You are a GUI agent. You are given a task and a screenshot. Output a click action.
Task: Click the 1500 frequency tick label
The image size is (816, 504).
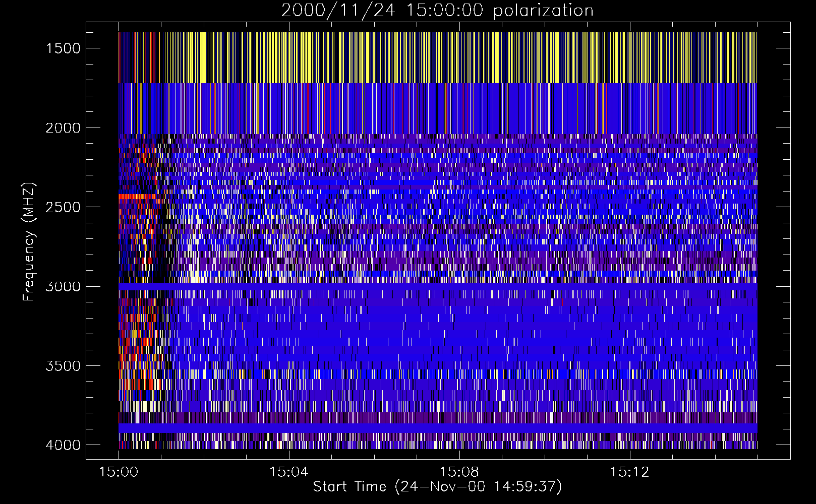tap(63, 48)
